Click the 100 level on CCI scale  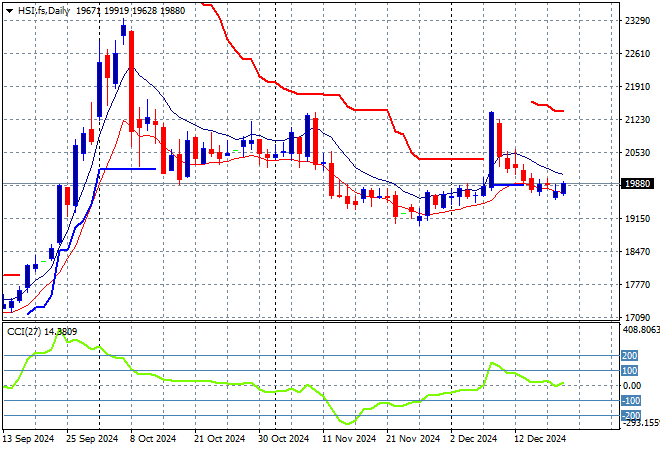630,371
